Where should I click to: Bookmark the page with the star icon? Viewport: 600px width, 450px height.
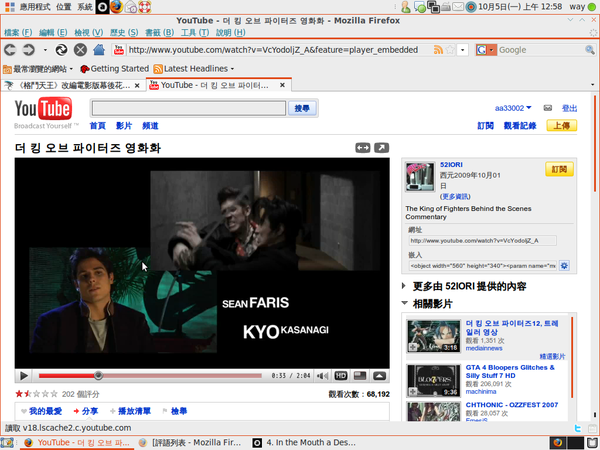coord(450,50)
